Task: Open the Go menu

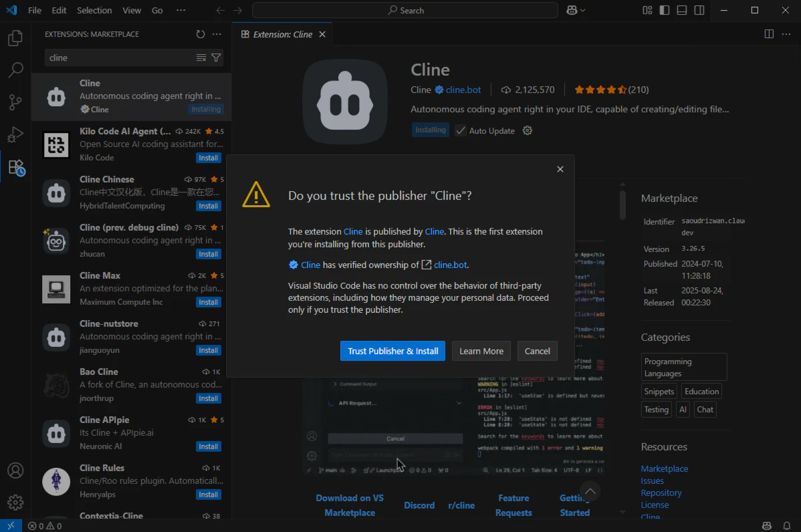Action: pos(157,10)
